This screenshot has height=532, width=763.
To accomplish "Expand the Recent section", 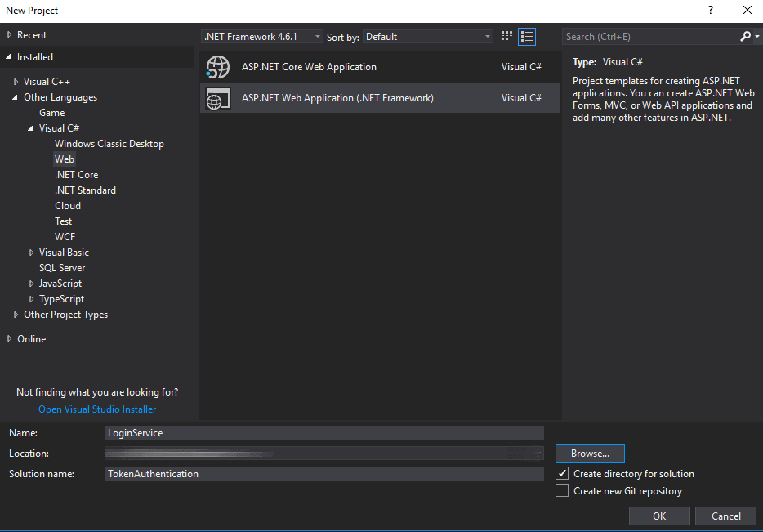I will point(9,35).
